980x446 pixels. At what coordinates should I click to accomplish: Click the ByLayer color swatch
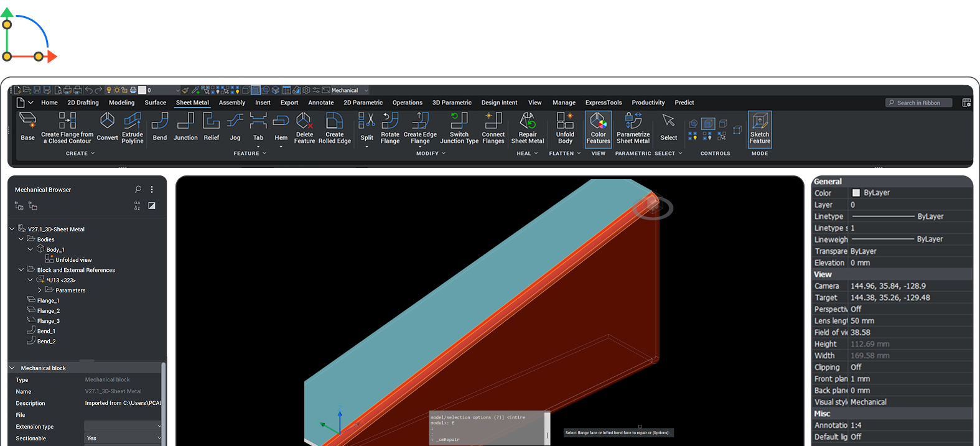click(856, 193)
